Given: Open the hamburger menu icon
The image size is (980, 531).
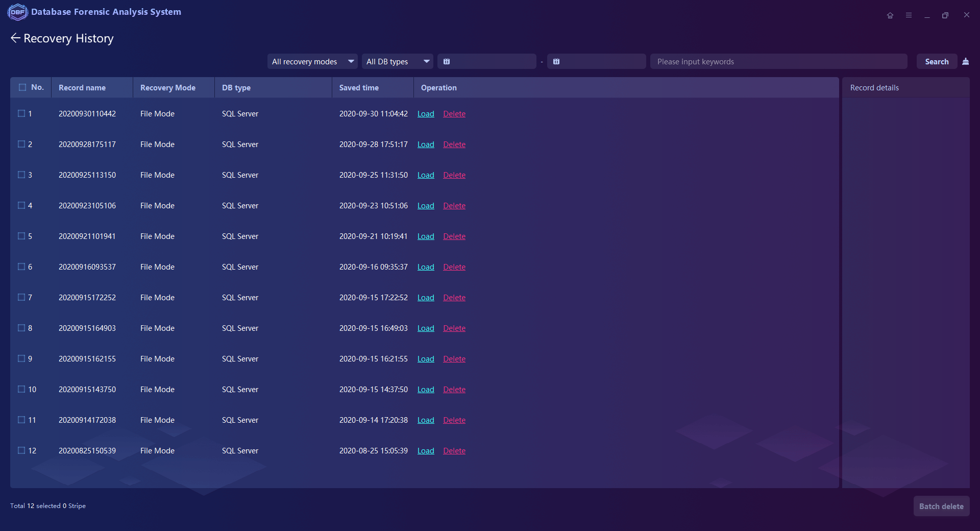Looking at the screenshot, I should tap(909, 15).
